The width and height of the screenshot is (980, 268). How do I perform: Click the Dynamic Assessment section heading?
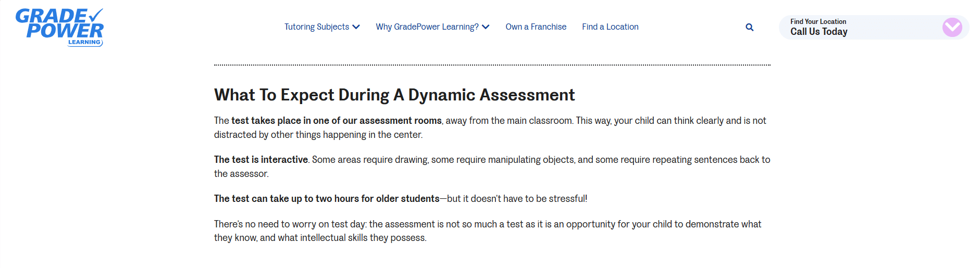coord(394,95)
